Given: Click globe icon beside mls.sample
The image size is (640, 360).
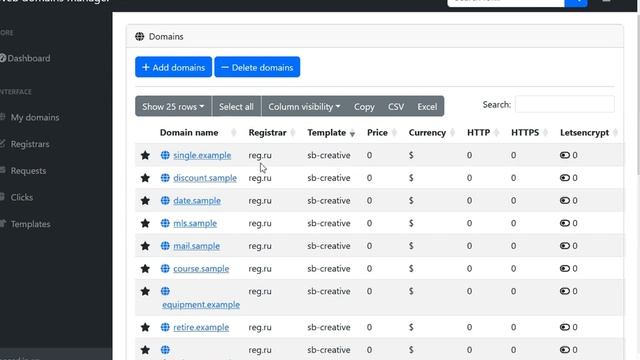Looking at the screenshot, I should pyautogui.click(x=165, y=223).
